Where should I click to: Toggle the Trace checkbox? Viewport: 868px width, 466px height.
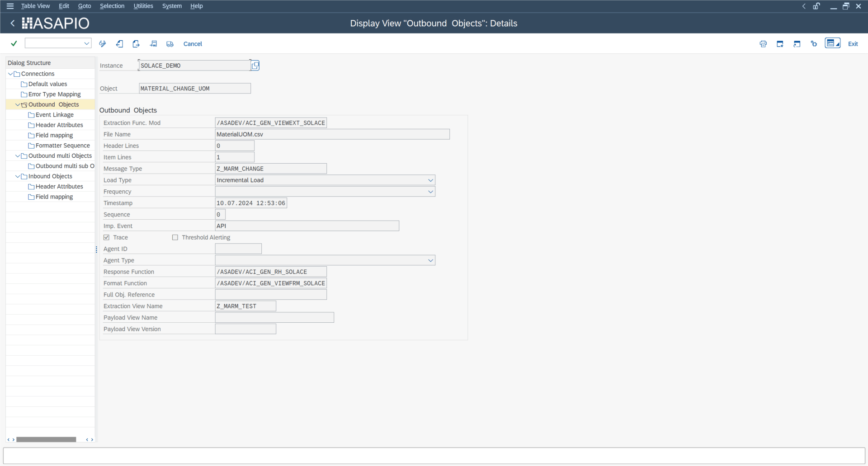pyautogui.click(x=107, y=237)
